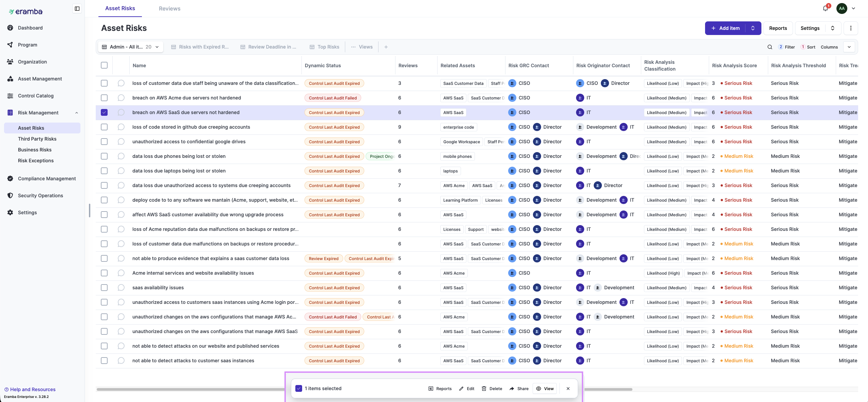This screenshot has width=868, height=402.
Task: Click the Reports button in the top right
Action: coord(778,28)
